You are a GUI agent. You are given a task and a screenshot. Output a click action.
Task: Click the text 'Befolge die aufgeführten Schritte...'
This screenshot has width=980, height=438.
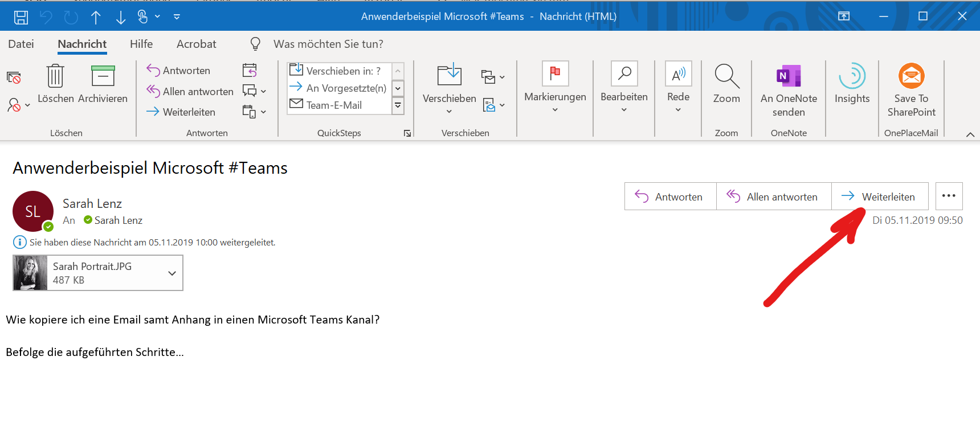click(95, 352)
